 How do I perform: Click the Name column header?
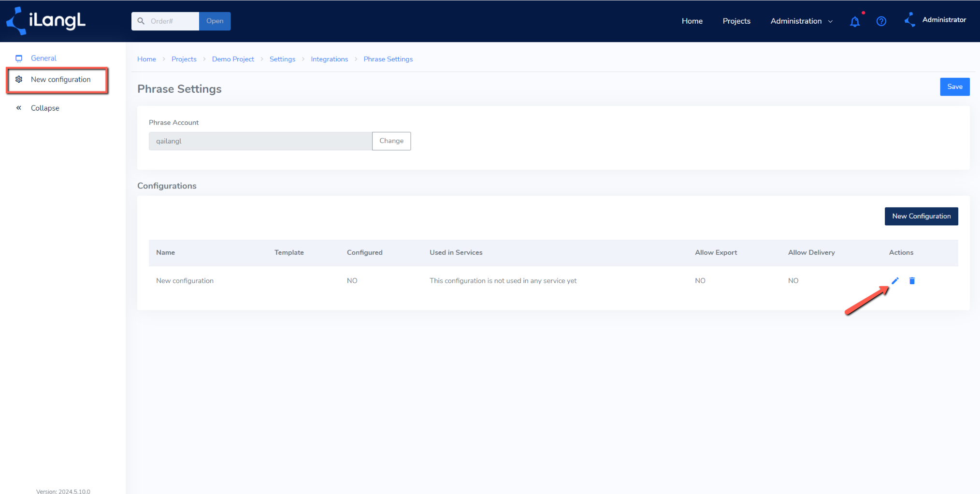pos(165,252)
